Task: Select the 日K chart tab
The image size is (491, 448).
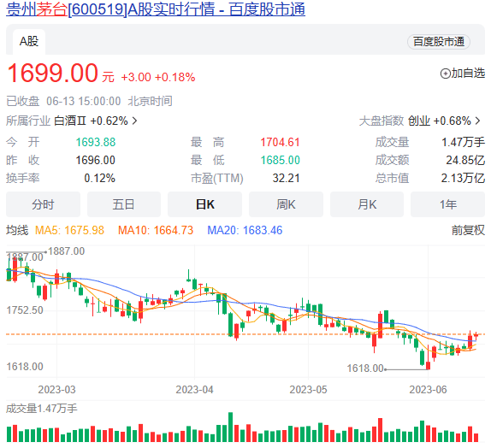Action: tap(204, 204)
